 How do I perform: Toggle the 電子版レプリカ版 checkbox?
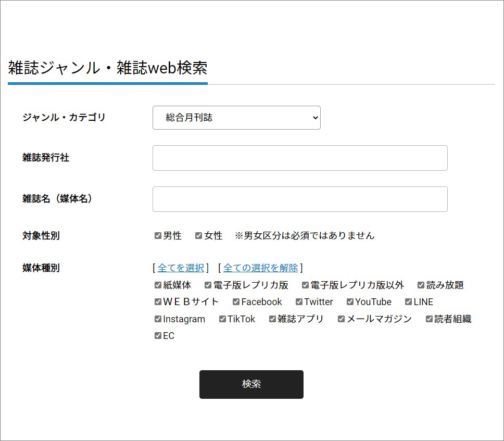pyautogui.click(x=208, y=285)
